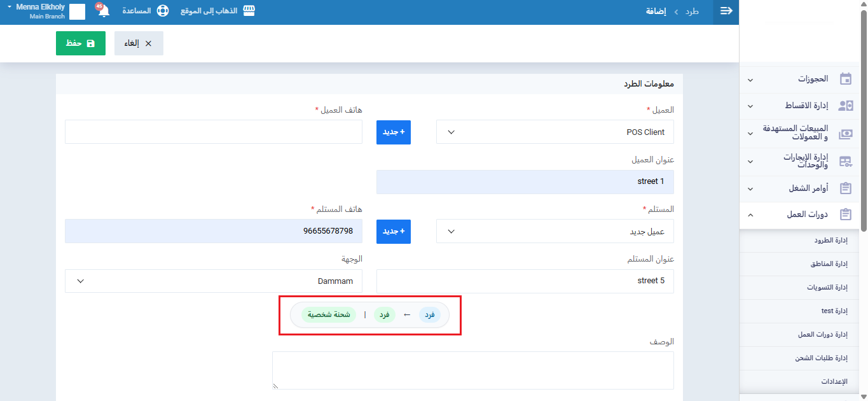Click the reservations calendar icon
Screen dimensions: 868x401
click(845, 80)
